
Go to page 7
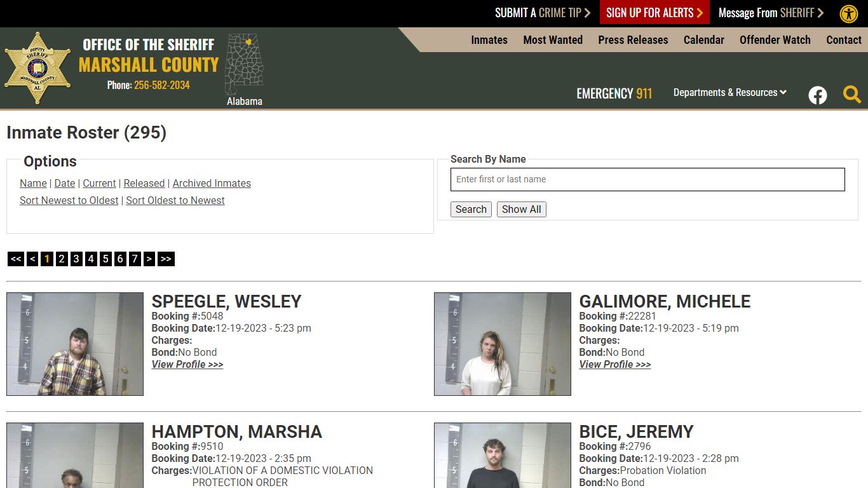[x=135, y=259]
